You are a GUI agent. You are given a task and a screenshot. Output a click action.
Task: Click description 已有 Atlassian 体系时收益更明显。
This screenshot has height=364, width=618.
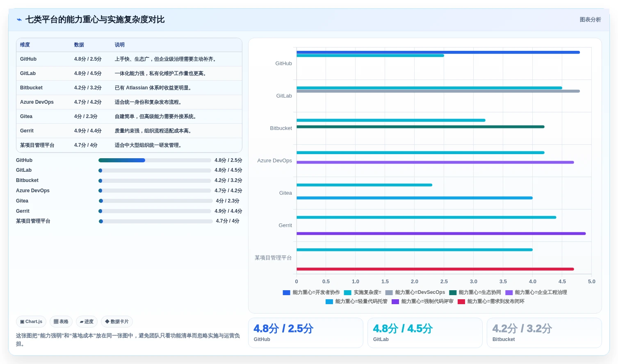(x=153, y=88)
